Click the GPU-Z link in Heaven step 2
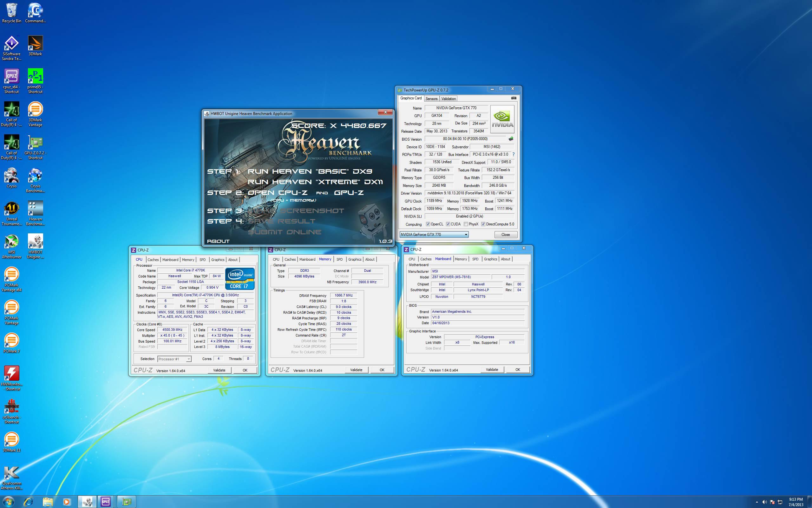Screen dimensions: 812x508 coord(349,192)
